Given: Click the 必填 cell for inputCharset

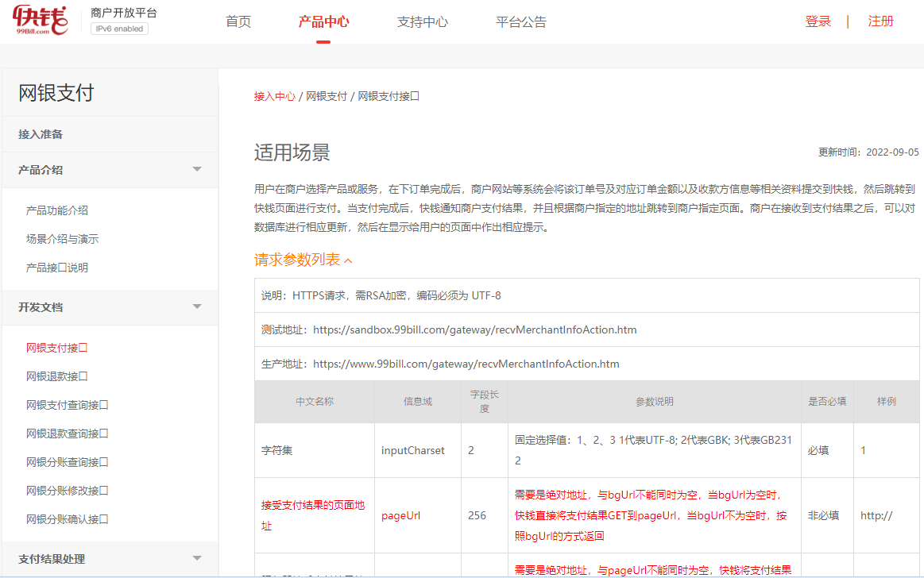Looking at the screenshot, I should [827, 450].
